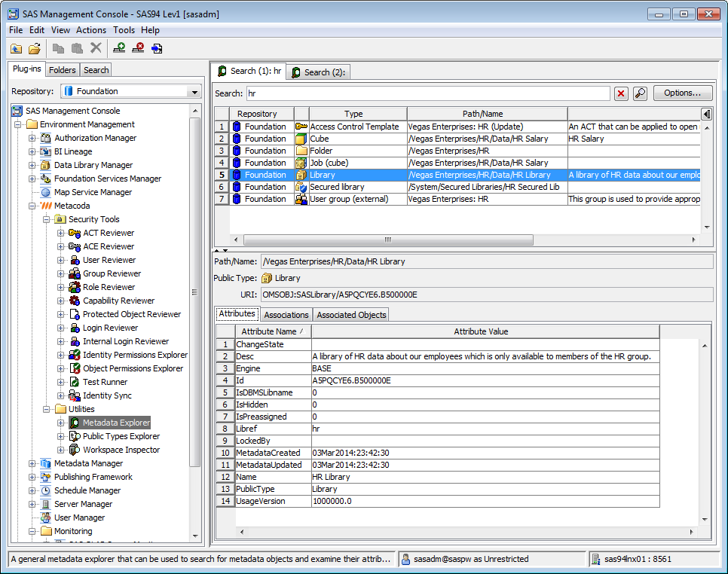Open the Tools menu
The image size is (728, 574).
click(124, 30)
